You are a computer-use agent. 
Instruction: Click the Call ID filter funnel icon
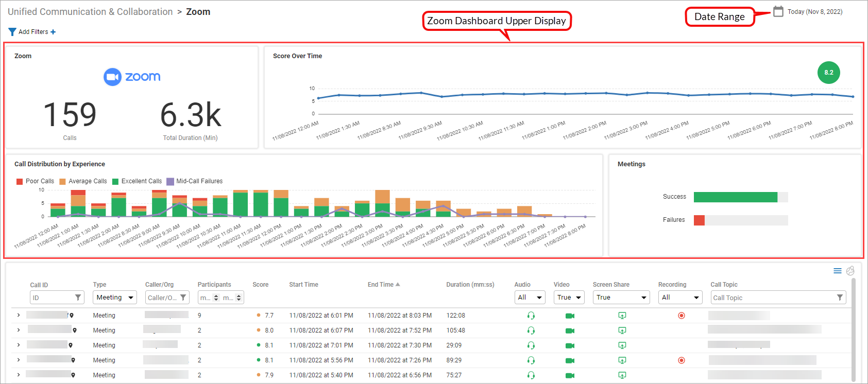click(x=78, y=298)
